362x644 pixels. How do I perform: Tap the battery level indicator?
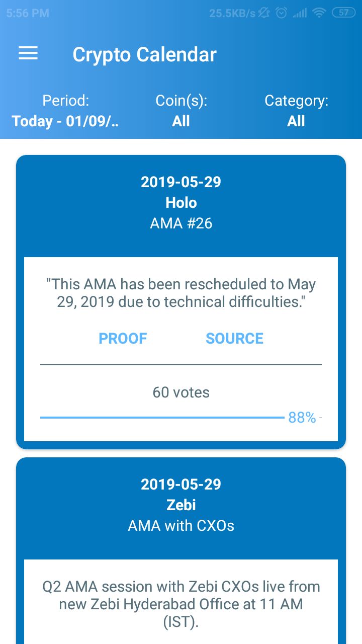(344, 14)
